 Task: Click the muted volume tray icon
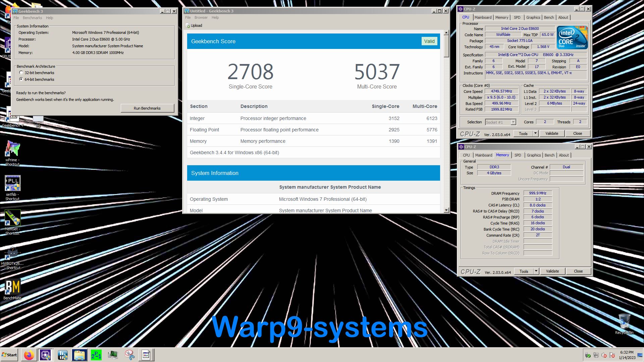click(604, 355)
